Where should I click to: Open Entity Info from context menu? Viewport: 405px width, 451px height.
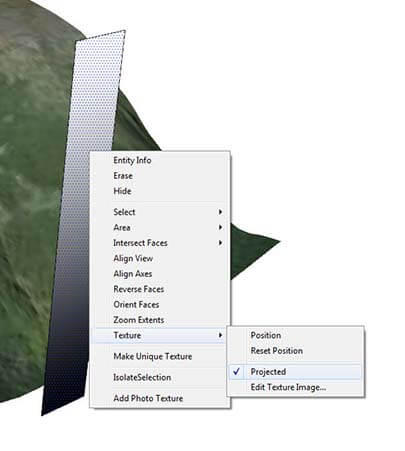click(132, 160)
